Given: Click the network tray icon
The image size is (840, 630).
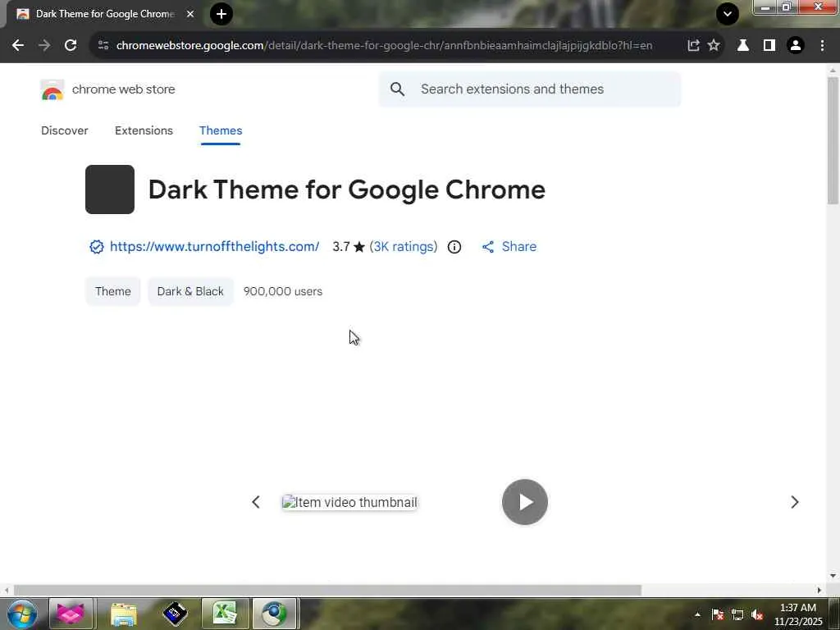Looking at the screenshot, I should pyautogui.click(x=737, y=614).
